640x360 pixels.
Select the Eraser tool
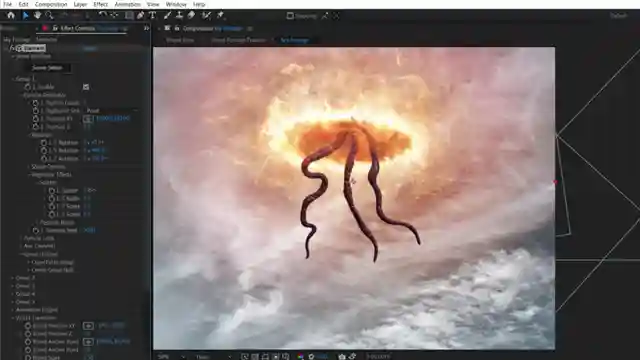191,16
